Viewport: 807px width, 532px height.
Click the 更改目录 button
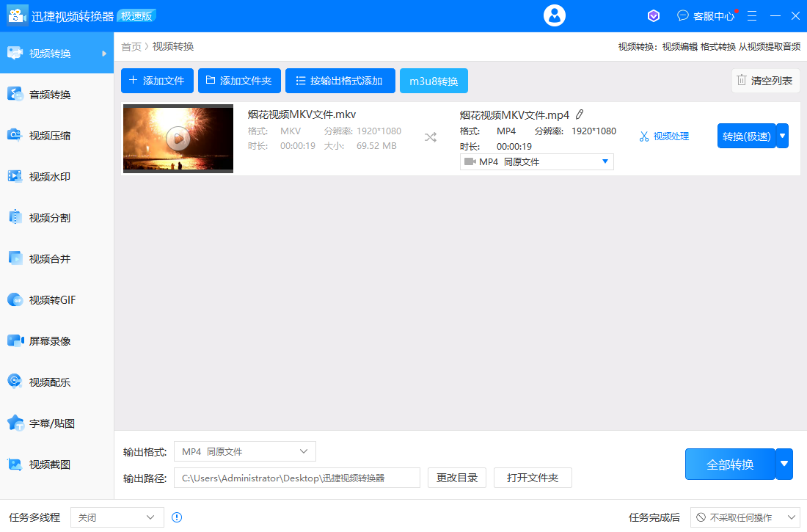tap(457, 478)
